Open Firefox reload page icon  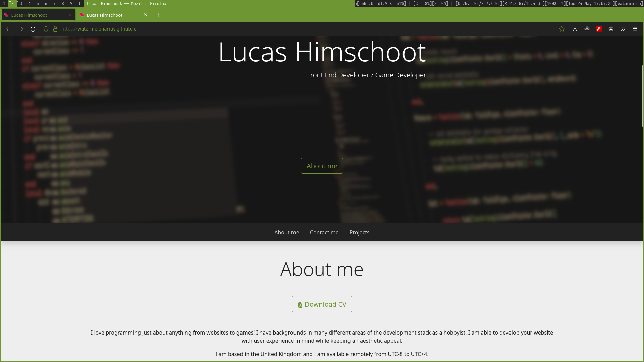[33, 29]
